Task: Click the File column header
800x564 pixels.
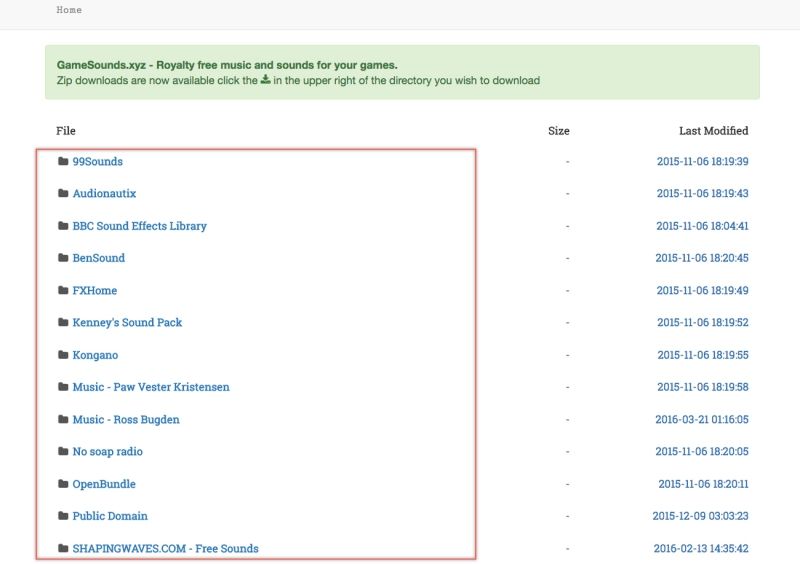Action: [x=66, y=131]
